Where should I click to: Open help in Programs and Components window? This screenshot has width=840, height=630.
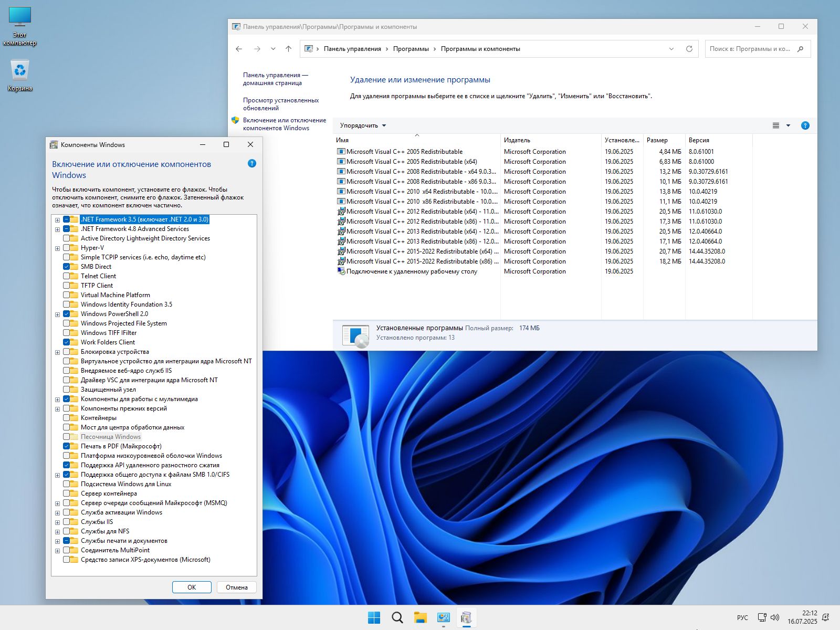805,125
